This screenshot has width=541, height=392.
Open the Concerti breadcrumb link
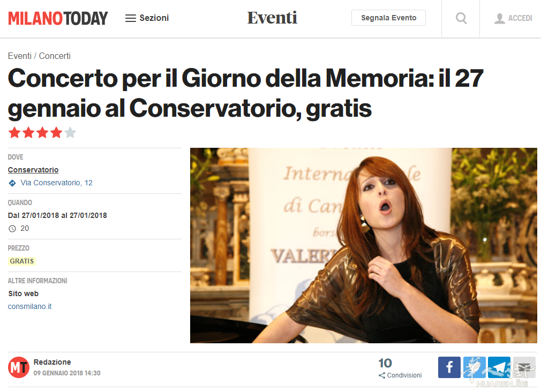55,56
